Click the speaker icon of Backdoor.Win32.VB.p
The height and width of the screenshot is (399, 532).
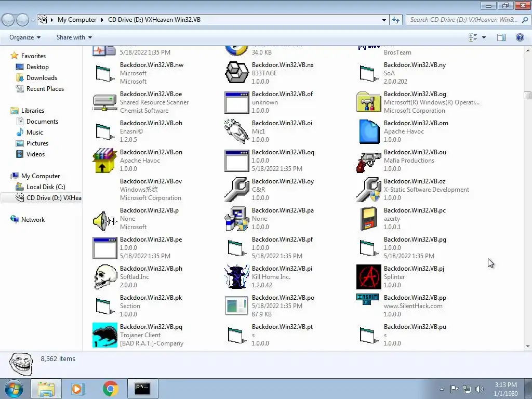[104, 221]
